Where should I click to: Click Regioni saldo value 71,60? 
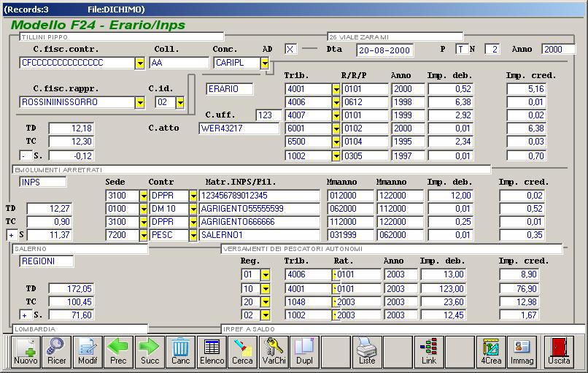(x=71, y=315)
